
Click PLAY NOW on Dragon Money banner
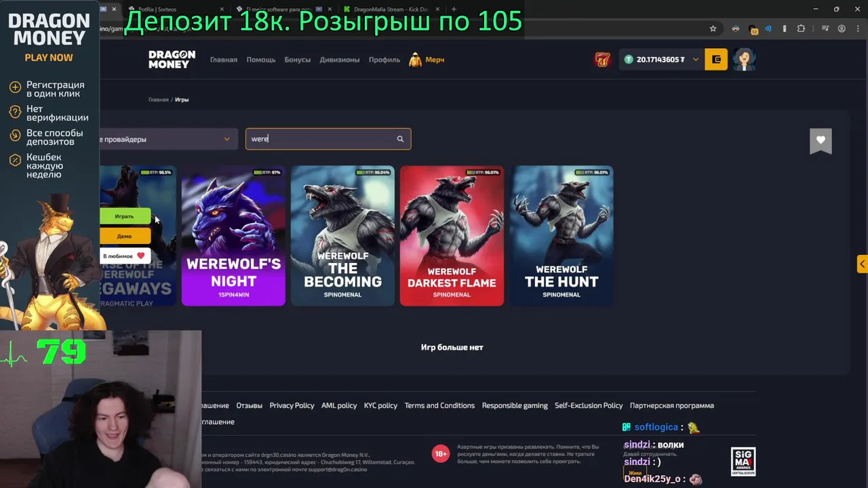click(49, 58)
